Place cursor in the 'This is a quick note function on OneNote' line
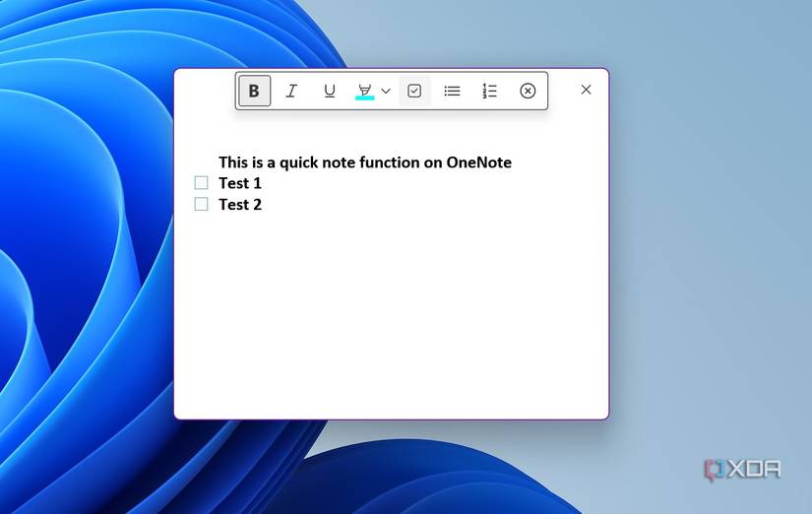The height and width of the screenshot is (514, 812). coord(365,162)
